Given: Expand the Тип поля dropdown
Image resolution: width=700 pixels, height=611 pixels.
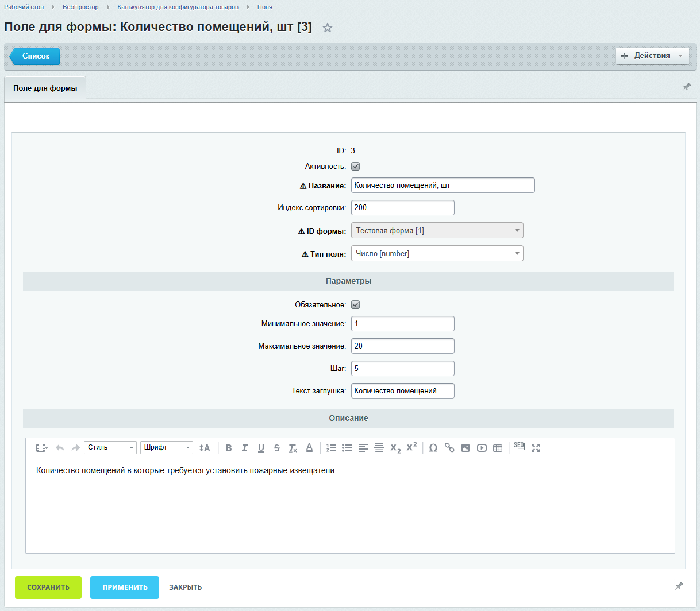Looking at the screenshot, I should 437,253.
